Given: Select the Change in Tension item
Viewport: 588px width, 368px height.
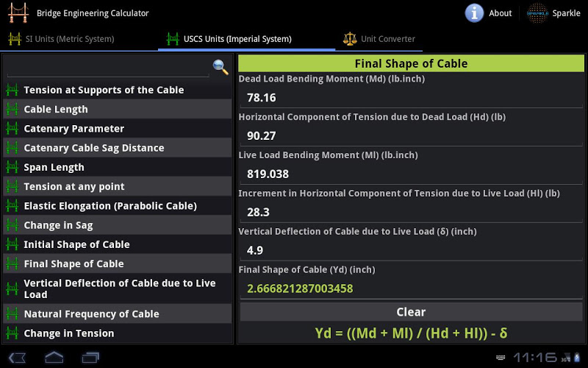Looking at the screenshot, I should [69, 333].
